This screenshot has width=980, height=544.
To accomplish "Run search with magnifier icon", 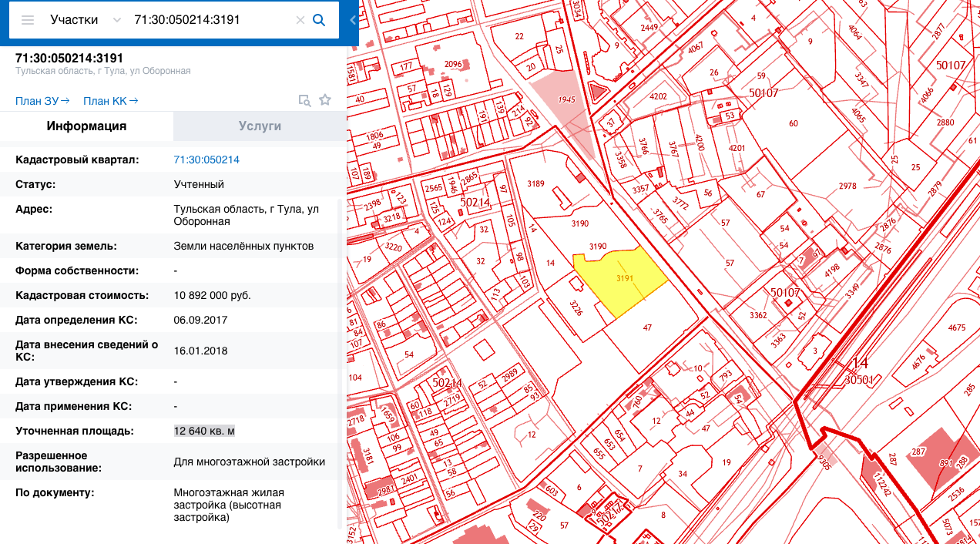I will click(319, 20).
